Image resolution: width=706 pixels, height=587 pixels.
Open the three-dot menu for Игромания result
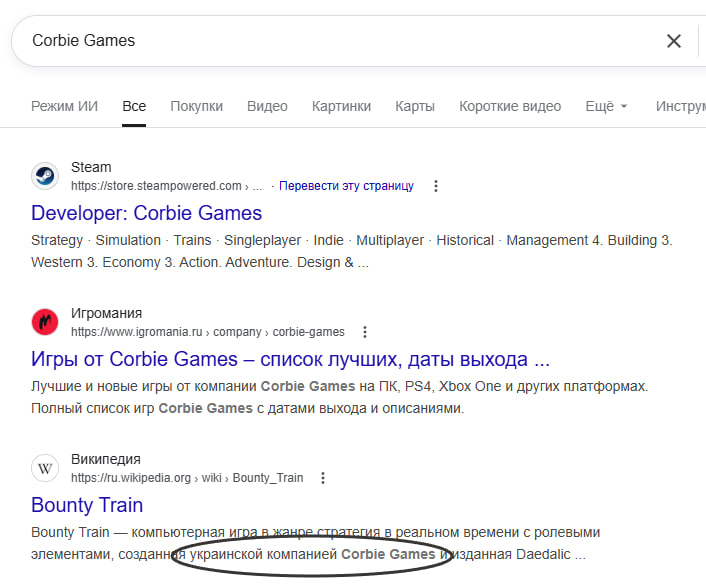coord(365,332)
